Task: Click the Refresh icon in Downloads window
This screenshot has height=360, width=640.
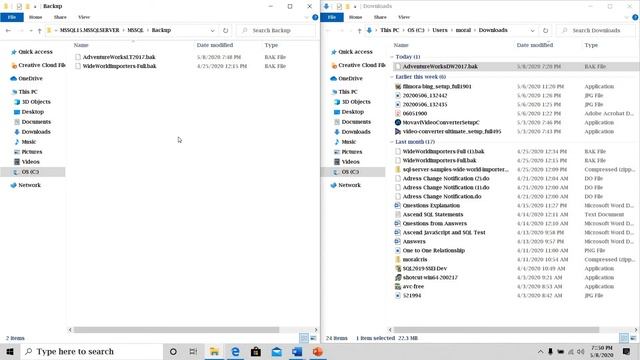Action: (545, 30)
